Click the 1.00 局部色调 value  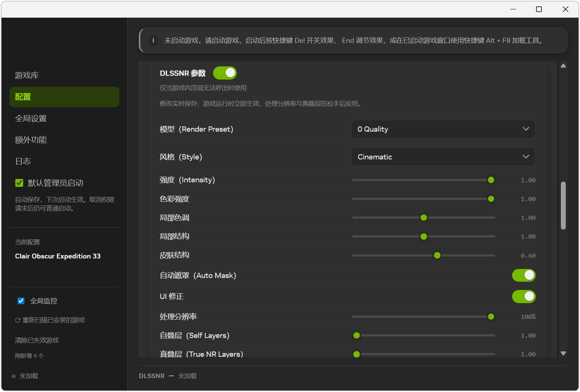pyautogui.click(x=528, y=218)
